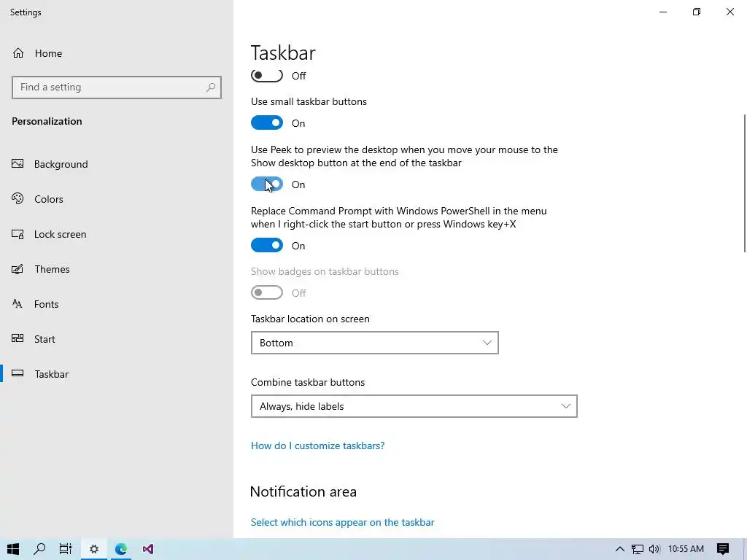The image size is (747, 560).
Task: Open How do I customize taskbars link
Action: pos(318,446)
